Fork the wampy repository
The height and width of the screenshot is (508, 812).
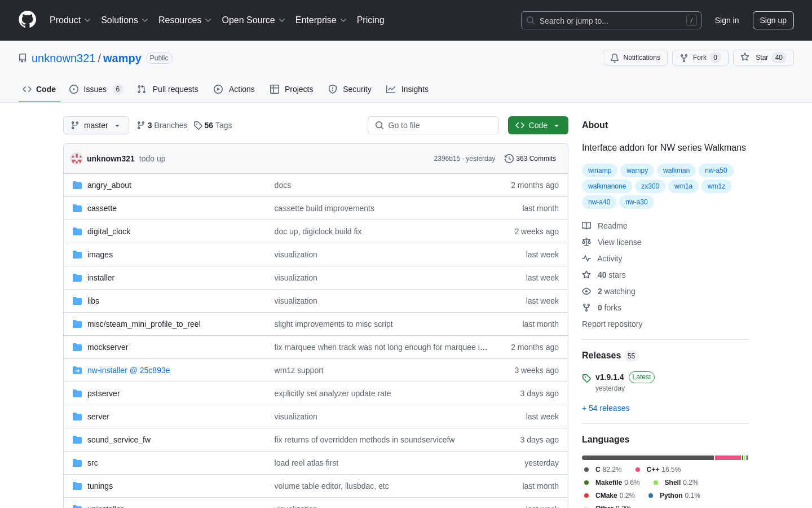700,58
